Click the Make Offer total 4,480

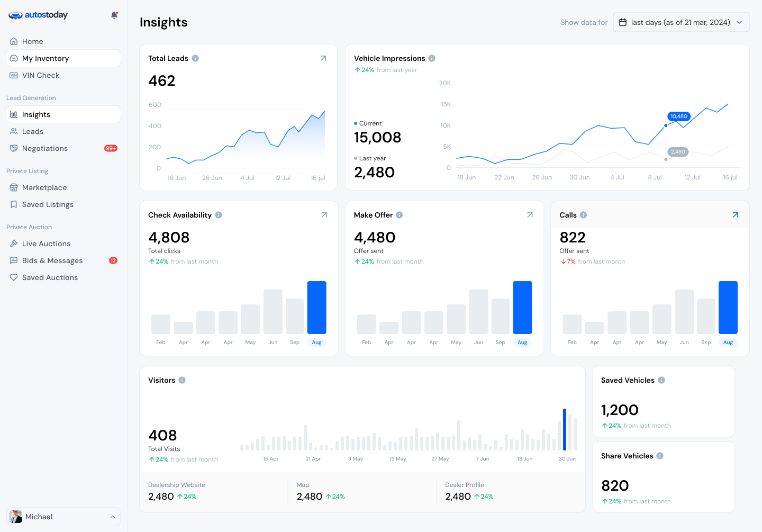pyautogui.click(x=375, y=238)
